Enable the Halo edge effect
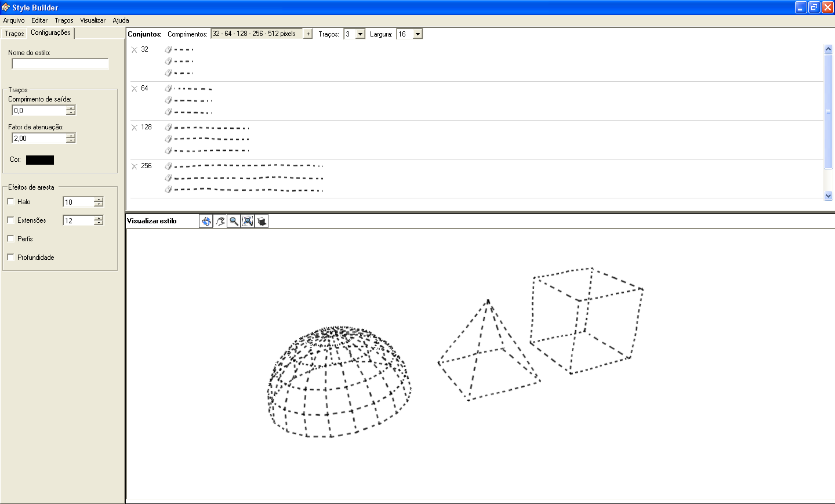The height and width of the screenshot is (504, 835). click(10, 201)
